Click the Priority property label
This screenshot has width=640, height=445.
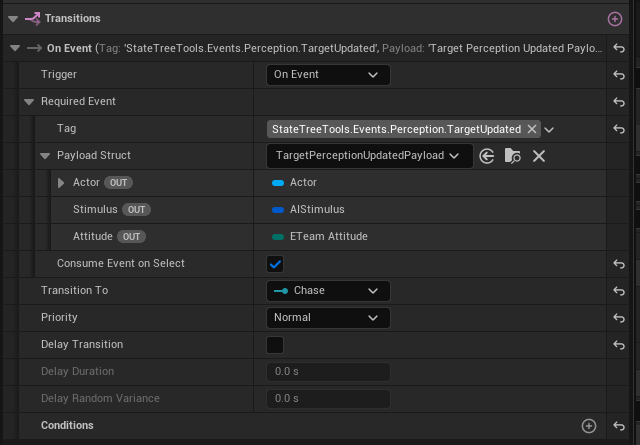pyautogui.click(x=59, y=317)
